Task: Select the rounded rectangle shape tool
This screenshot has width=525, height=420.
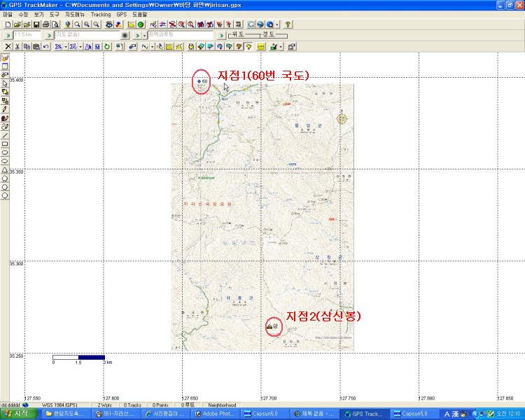Action: coord(5,153)
